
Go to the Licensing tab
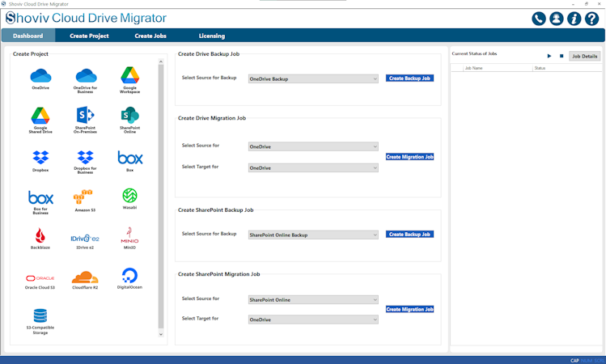pyautogui.click(x=212, y=36)
